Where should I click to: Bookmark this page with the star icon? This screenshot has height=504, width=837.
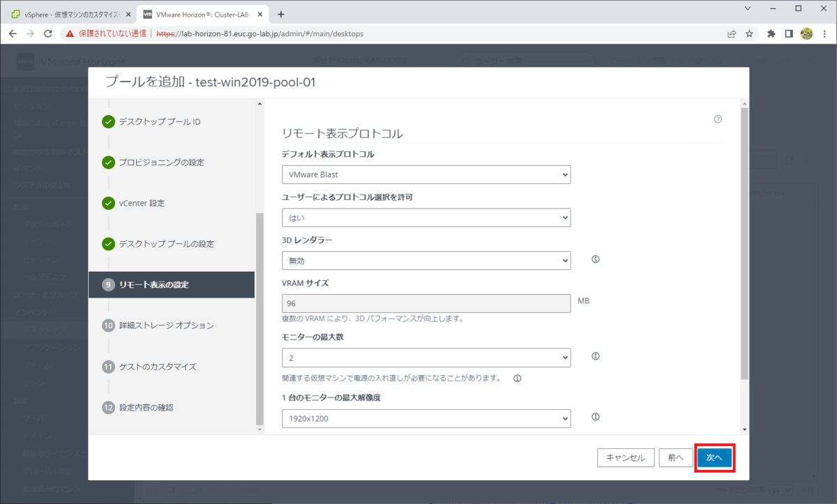pos(749,33)
